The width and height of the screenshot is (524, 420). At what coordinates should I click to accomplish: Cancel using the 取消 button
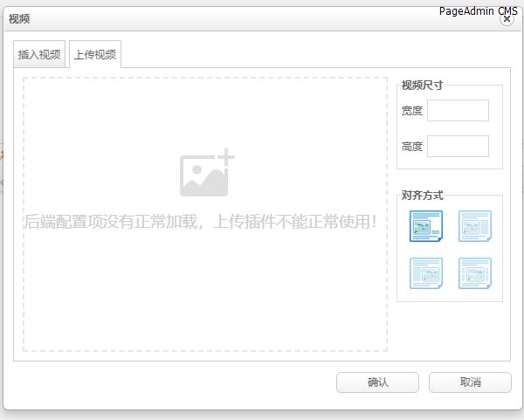[470, 382]
